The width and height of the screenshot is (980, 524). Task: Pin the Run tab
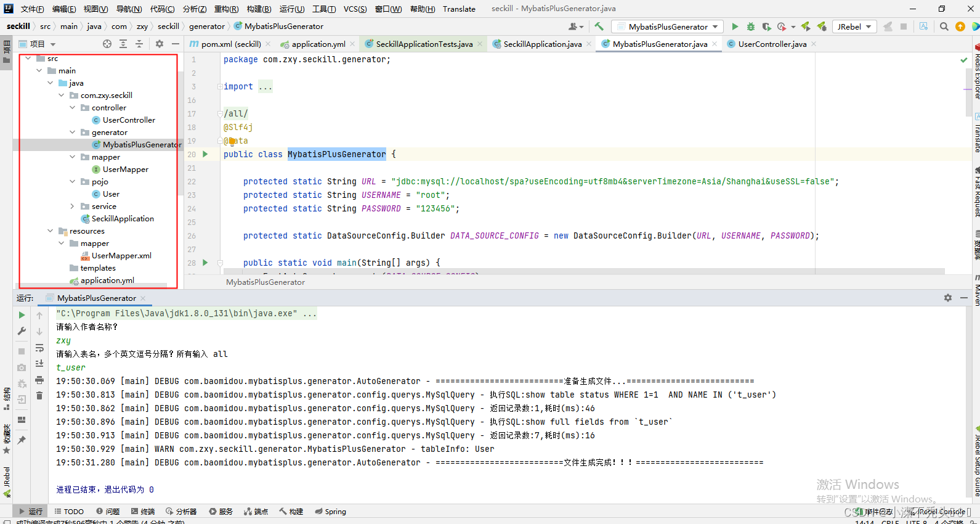[x=22, y=440]
